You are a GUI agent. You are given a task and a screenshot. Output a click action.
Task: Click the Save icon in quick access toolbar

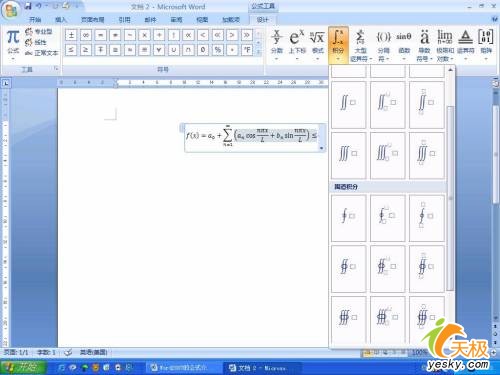(x=28, y=6)
